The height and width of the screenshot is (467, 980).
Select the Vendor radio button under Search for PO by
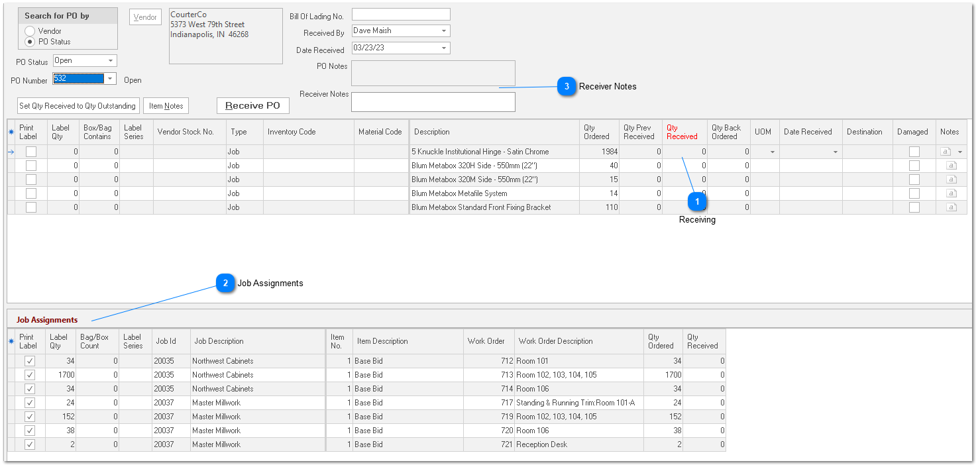pos(29,30)
